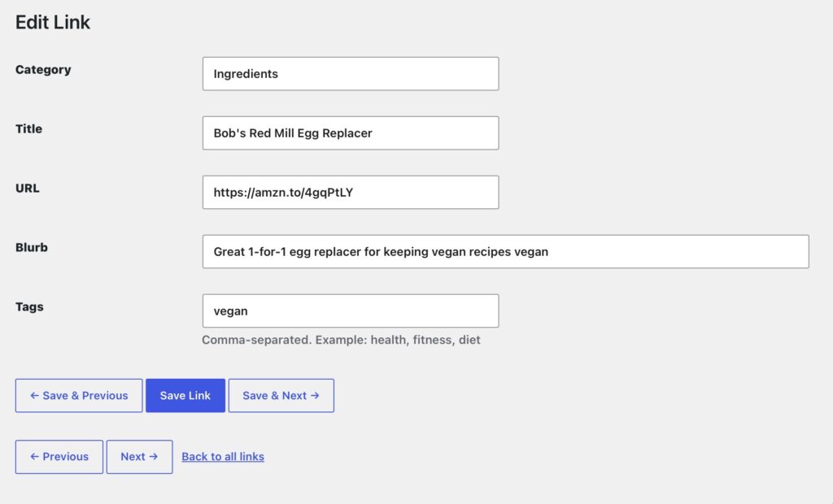The height and width of the screenshot is (504, 833).
Task: Click the Category label
Action: [43, 70]
